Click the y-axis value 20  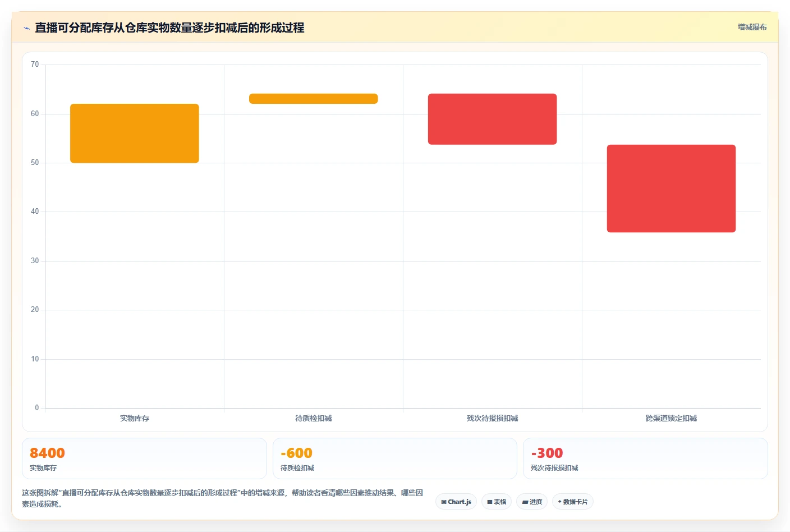point(35,310)
